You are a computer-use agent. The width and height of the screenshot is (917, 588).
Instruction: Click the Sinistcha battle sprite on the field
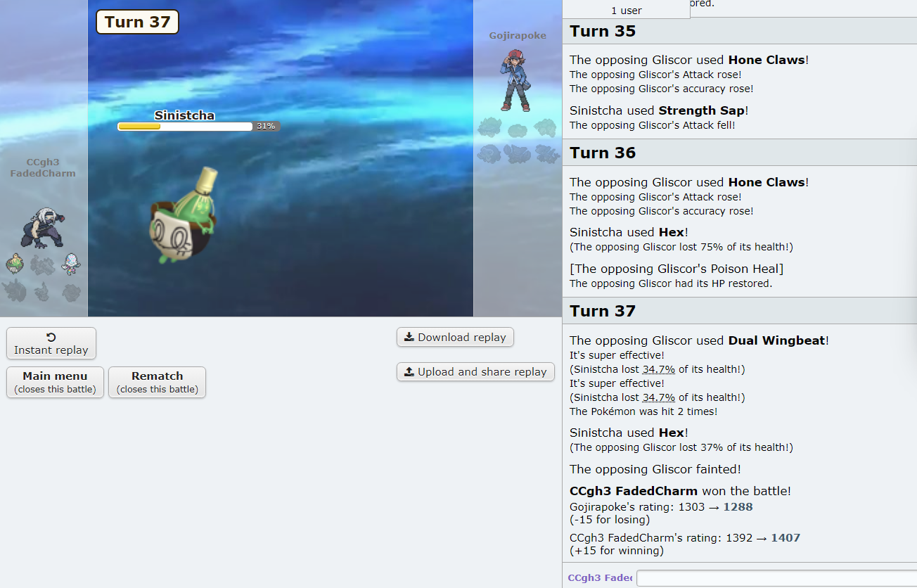(x=183, y=215)
